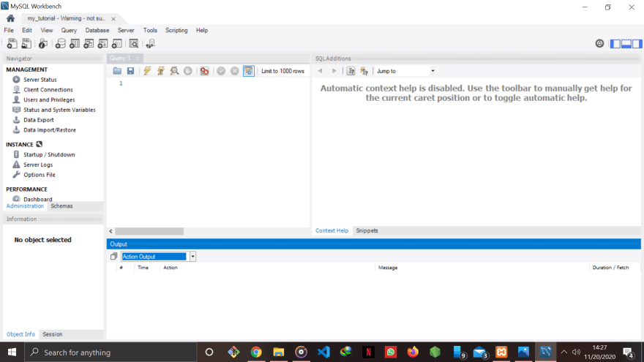Image resolution: width=644 pixels, height=362 pixels.
Task: Save the query script to file
Action: 130,71
